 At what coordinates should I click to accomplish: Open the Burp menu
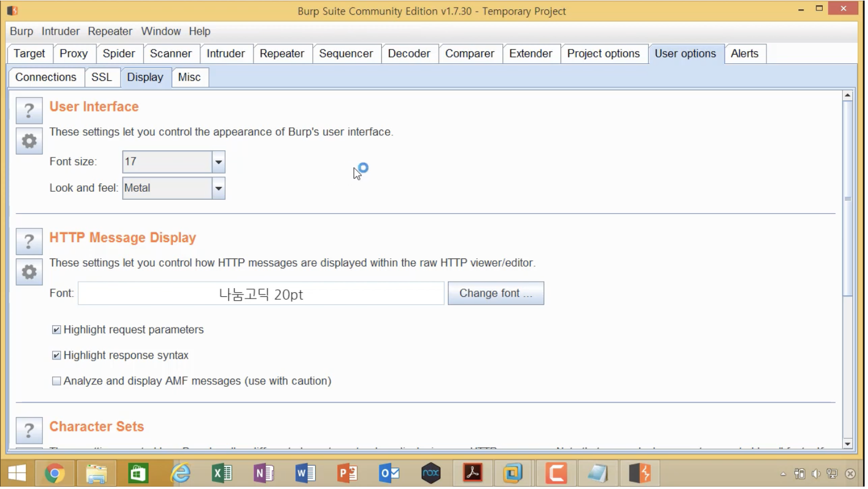coord(21,31)
